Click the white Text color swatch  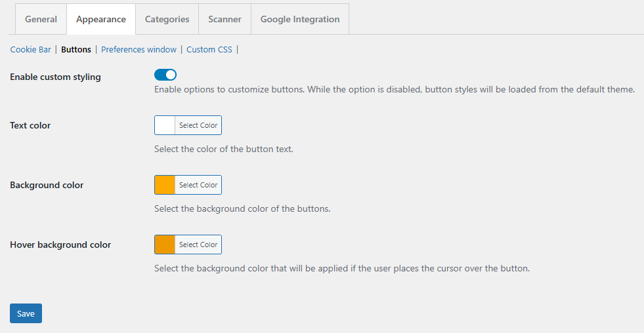(x=165, y=125)
